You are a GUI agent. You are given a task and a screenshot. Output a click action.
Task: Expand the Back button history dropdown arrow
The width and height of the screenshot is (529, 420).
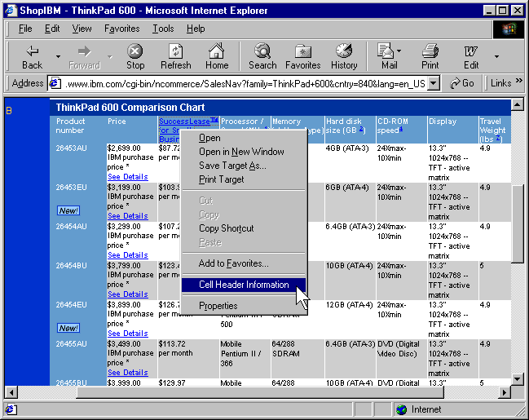pyautogui.click(x=58, y=56)
